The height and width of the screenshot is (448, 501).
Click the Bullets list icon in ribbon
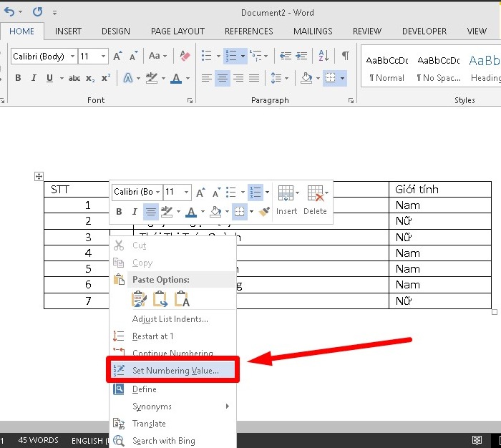pos(206,56)
